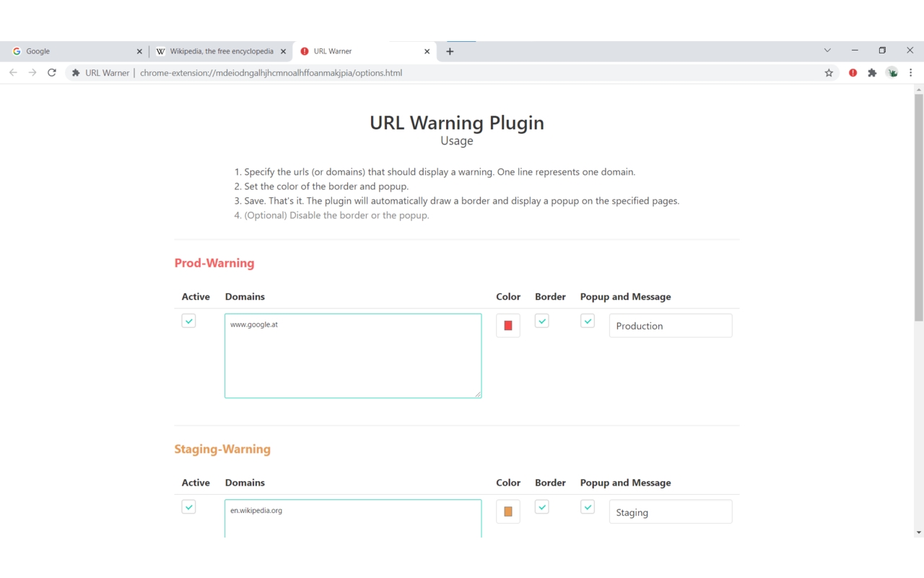This screenshot has width=924, height=578.
Task: Restore down the browser window
Action: click(x=882, y=51)
